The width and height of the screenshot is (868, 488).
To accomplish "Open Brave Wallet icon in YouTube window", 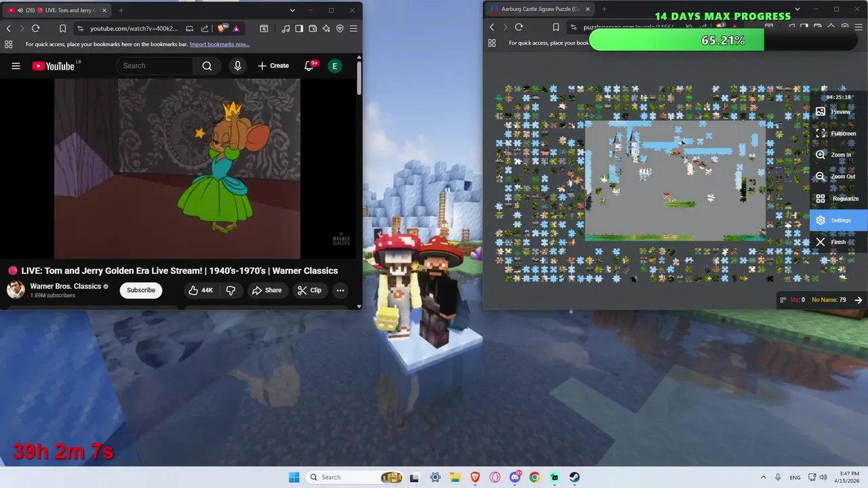I will (313, 28).
